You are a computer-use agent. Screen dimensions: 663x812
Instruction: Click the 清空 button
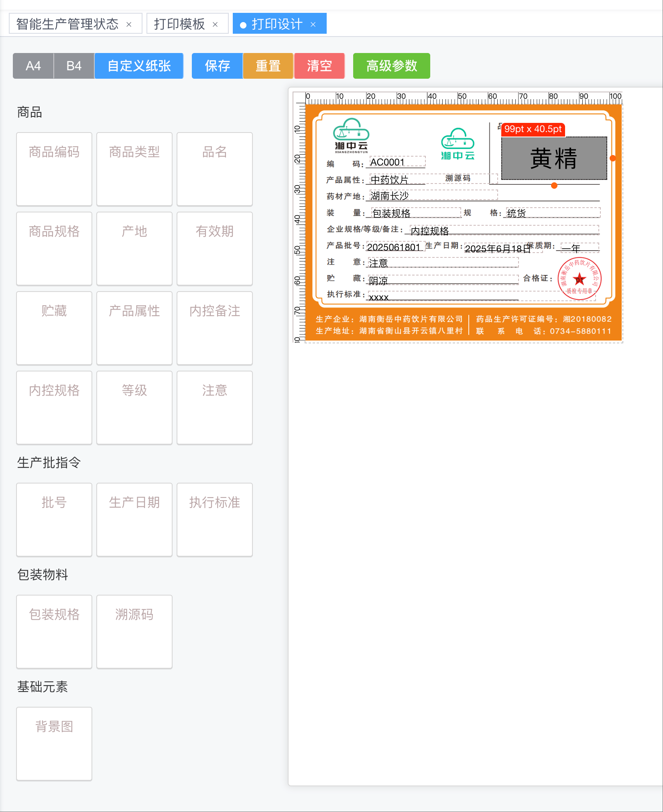pyautogui.click(x=319, y=66)
